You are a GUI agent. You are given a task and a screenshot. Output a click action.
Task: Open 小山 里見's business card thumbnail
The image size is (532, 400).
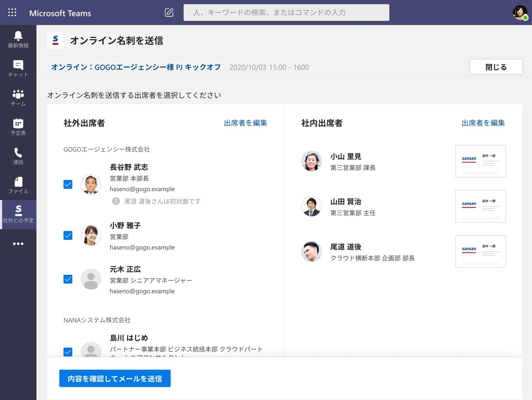pos(481,161)
